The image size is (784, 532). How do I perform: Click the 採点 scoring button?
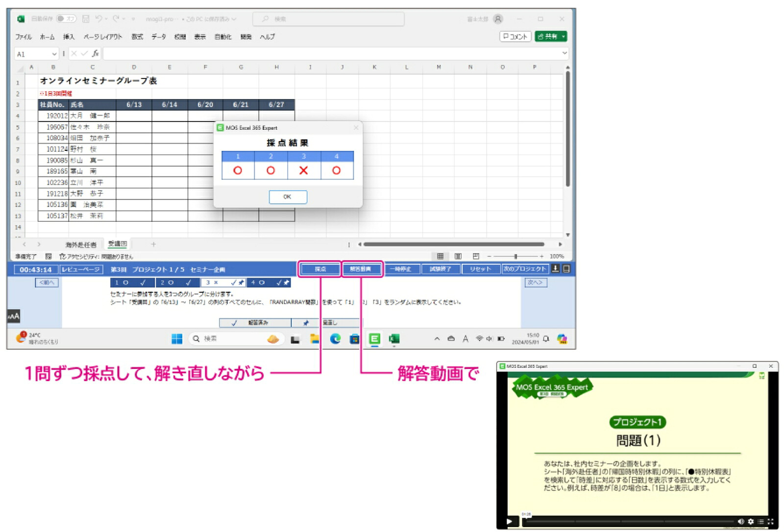click(x=320, y=269)
